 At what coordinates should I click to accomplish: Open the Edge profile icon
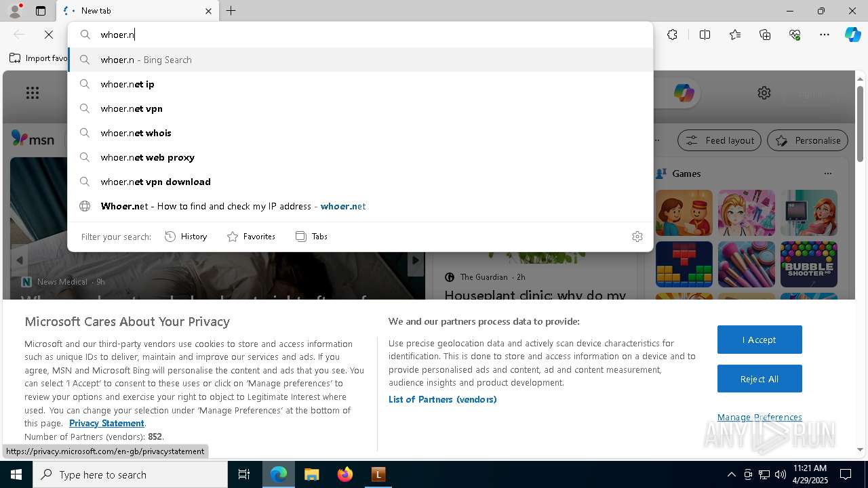[15, 11]
